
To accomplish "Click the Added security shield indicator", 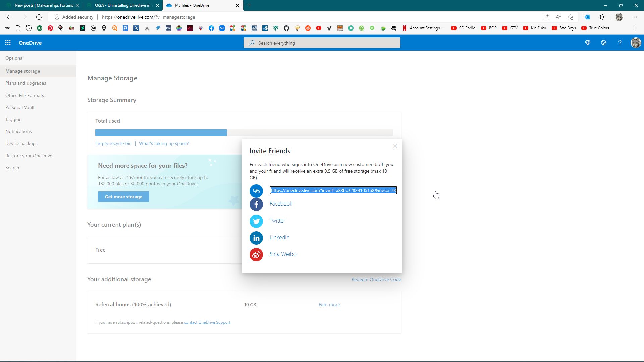I will 74,17.
